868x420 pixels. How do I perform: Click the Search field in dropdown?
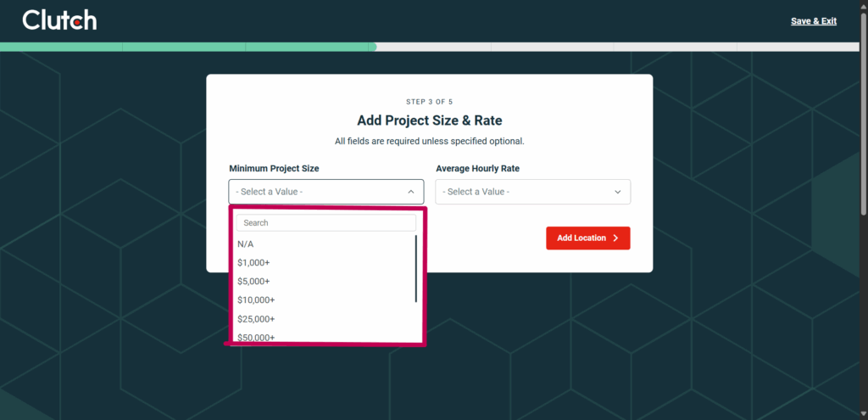coord(326,223)
